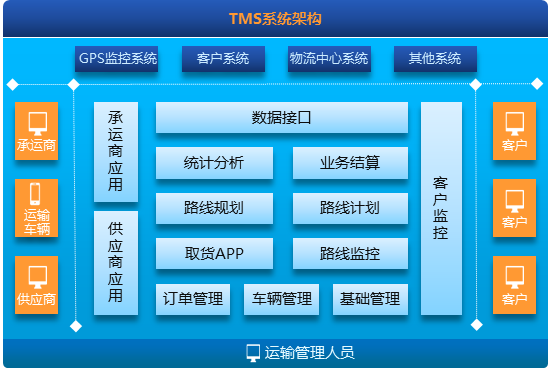Click the vertical 客户监控 panel
This screenshot has height=371, width=548.
[x=441, y=208]
